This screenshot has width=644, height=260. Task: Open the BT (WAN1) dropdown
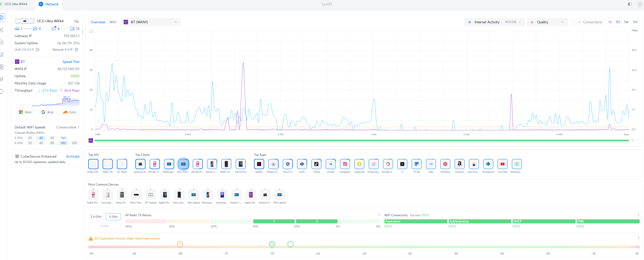coord(151,22)
